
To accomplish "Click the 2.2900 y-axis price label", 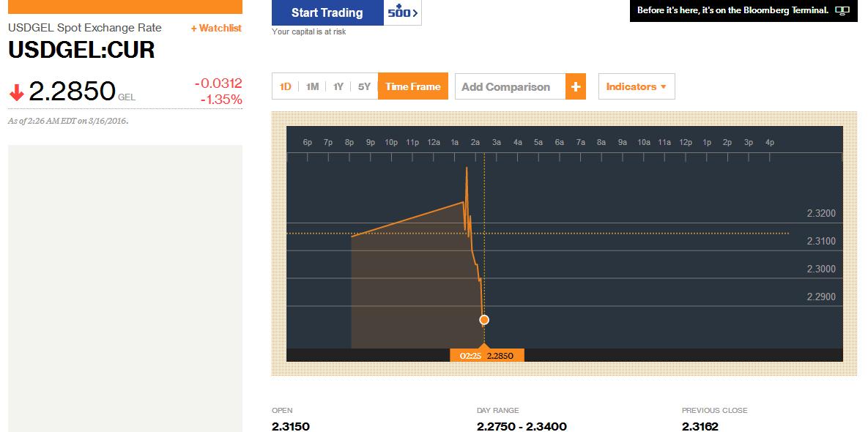I will coord(821,297).
